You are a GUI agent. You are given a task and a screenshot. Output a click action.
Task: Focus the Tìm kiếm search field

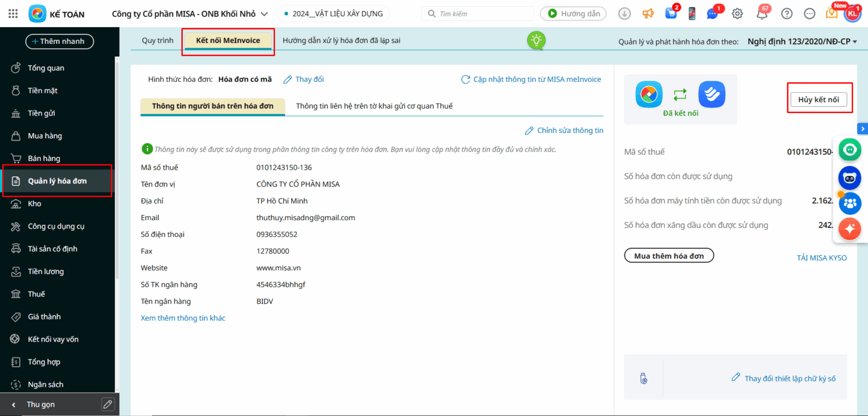click(x=478, y=14)
